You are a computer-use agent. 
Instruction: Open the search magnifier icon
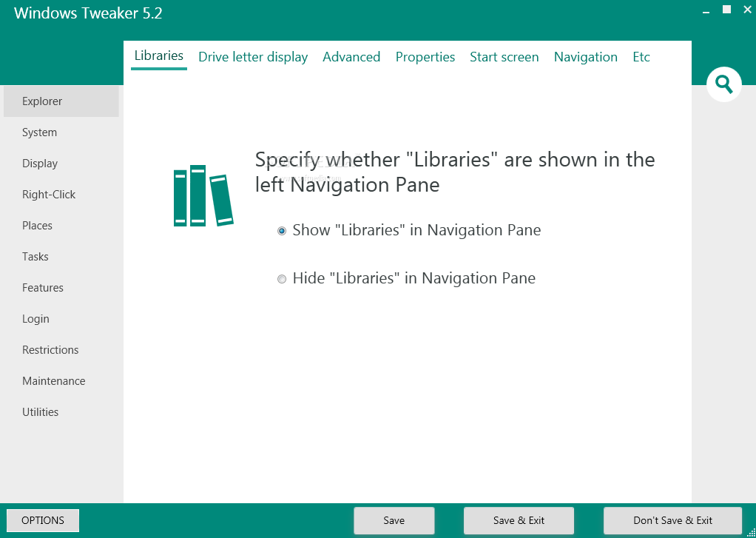(723, 84)
